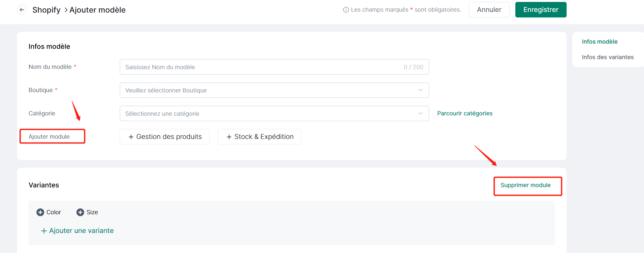Jump to Infos des variantes section
Screen dimensions: 644x253
coord(608,57)
